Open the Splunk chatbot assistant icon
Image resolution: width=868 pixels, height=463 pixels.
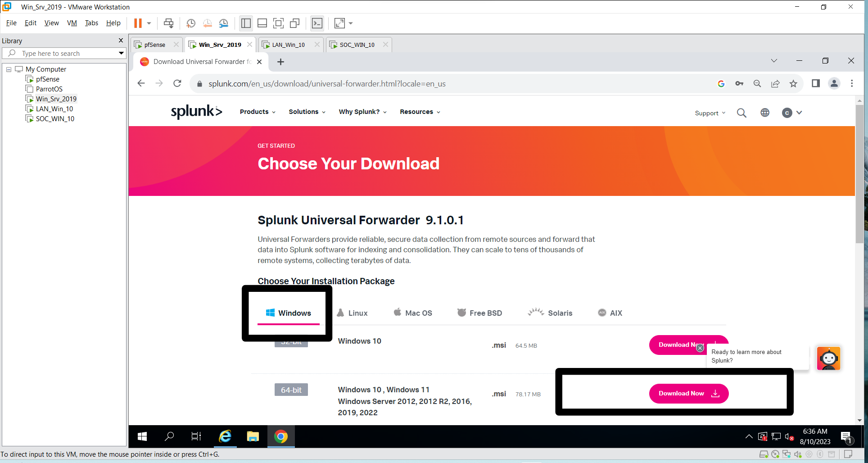click(x=828, y=359)
